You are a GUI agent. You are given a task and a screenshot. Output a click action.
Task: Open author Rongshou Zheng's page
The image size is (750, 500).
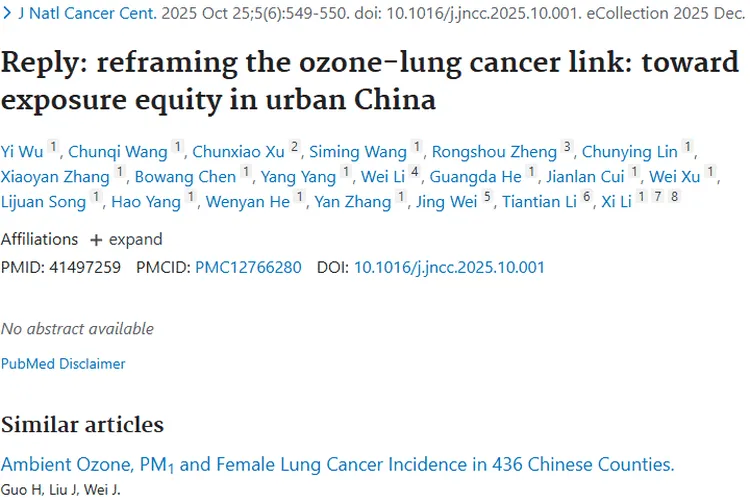coord(494,152)
